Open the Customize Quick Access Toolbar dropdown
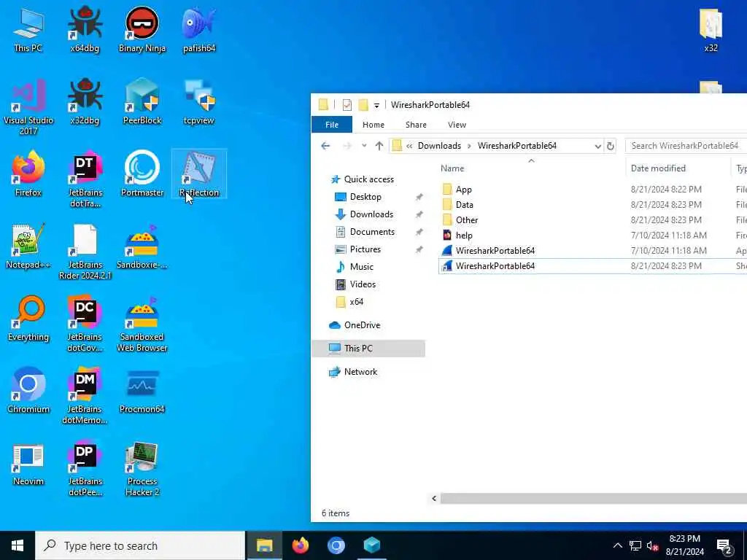This screenshot has width=747, height=560. (376, 105)
